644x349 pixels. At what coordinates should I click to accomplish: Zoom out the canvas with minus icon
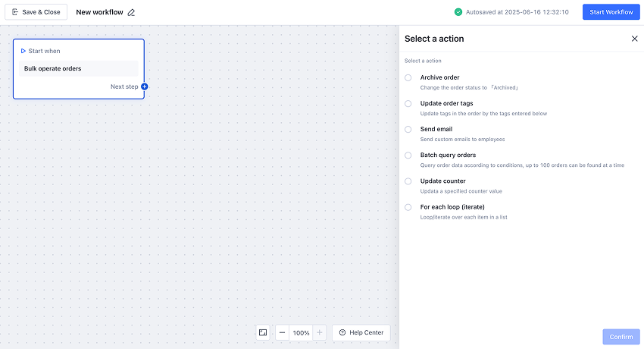pos(282,332)
